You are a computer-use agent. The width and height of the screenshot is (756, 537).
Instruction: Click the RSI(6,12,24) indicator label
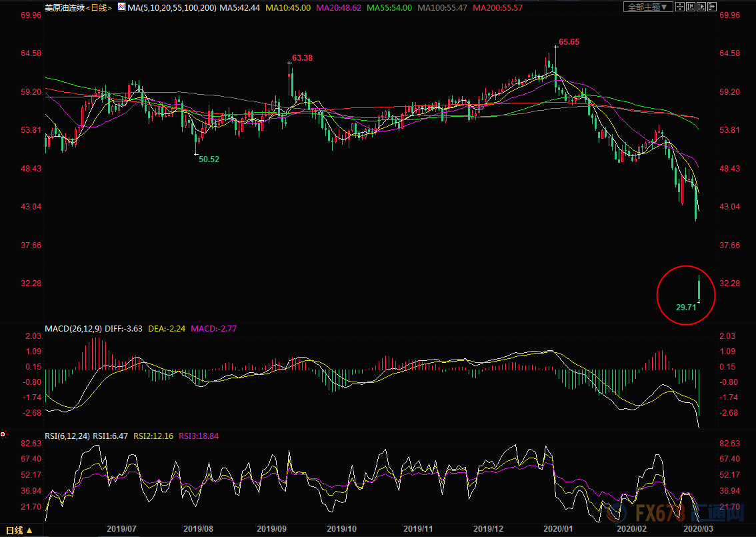click(67, 436)
